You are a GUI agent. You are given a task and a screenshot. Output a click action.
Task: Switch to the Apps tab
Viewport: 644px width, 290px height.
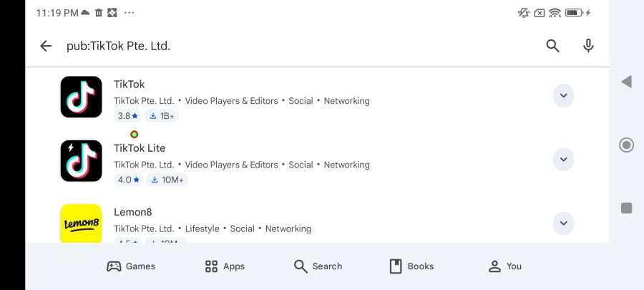pyautogui.click(x=225, y=266)
